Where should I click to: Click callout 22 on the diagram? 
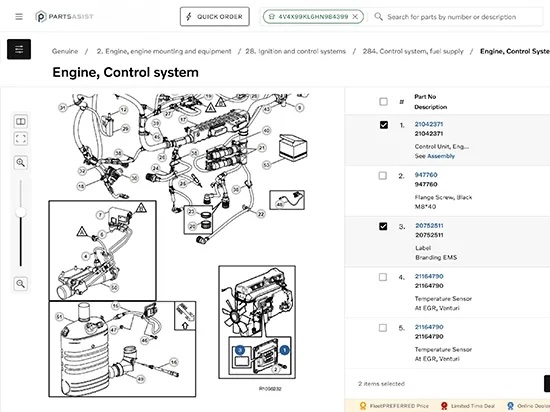[x=261, y=214]
